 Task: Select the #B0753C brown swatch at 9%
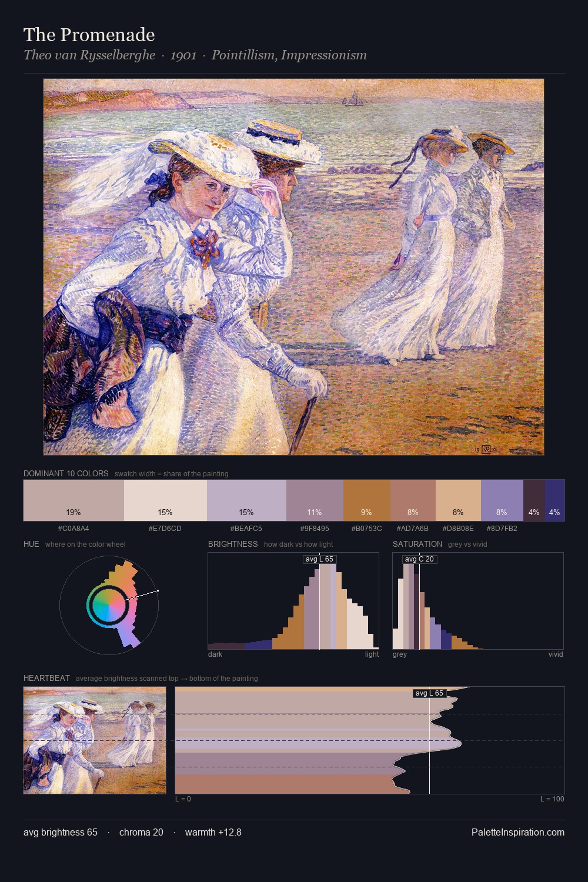(x=367, y=500)
